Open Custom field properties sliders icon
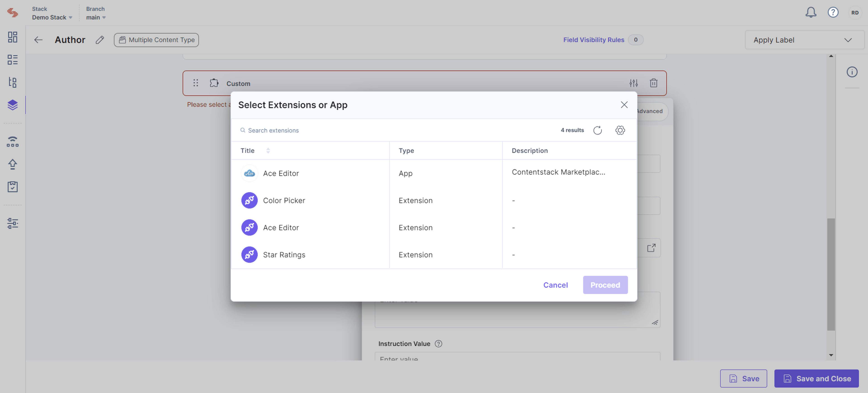The height and width of the screenshot is (393, 868). tap(633, 83)
